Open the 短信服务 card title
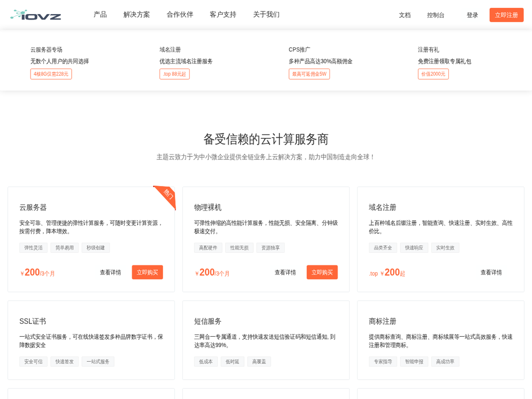The height and width of the screenshot is (399, 532). (x=208, y=321)
